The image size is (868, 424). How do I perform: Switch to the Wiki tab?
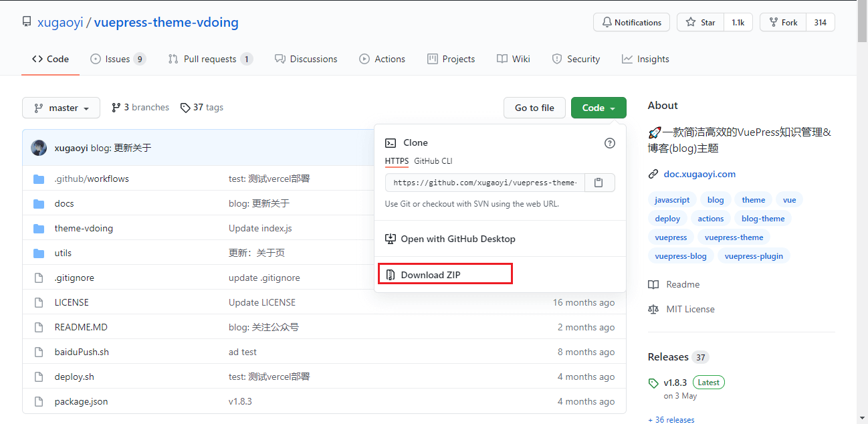[x=514, y=59]
